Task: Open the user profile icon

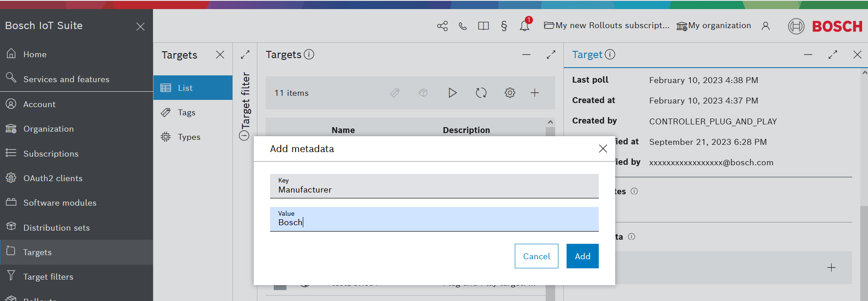Action: 765,26
